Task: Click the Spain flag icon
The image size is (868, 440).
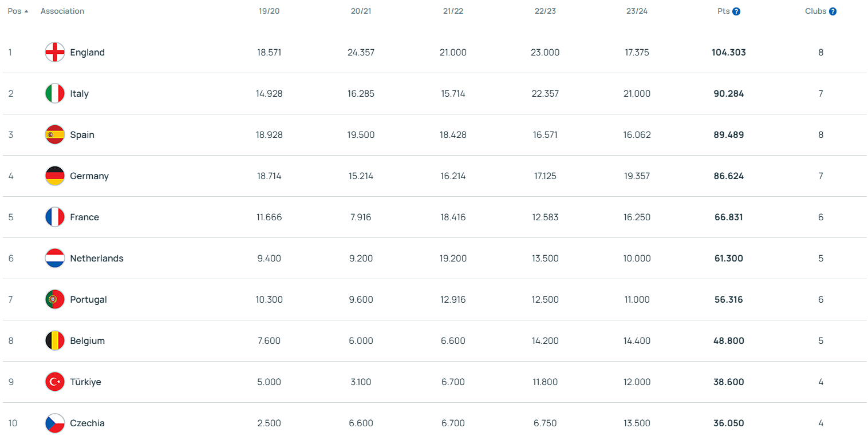Action: [54, 134]
